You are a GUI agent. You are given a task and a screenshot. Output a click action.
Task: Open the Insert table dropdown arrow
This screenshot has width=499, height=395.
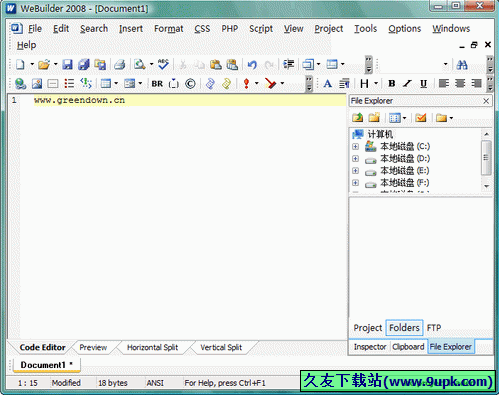[x=116, y=84]
